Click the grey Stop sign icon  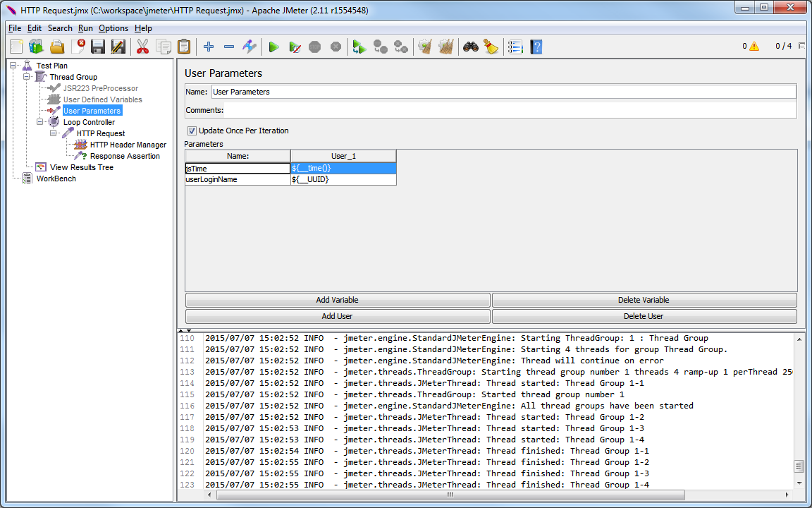point(315,47)
